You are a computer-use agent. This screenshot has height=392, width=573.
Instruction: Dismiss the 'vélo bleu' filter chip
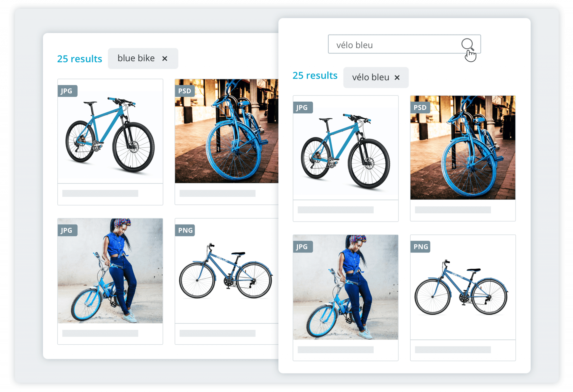[397, 78]
